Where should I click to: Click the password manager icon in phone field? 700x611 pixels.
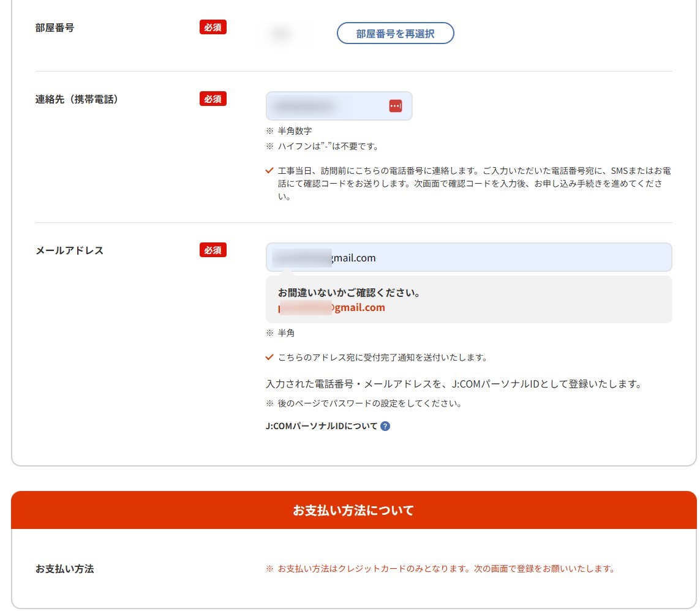coord(395,106)
